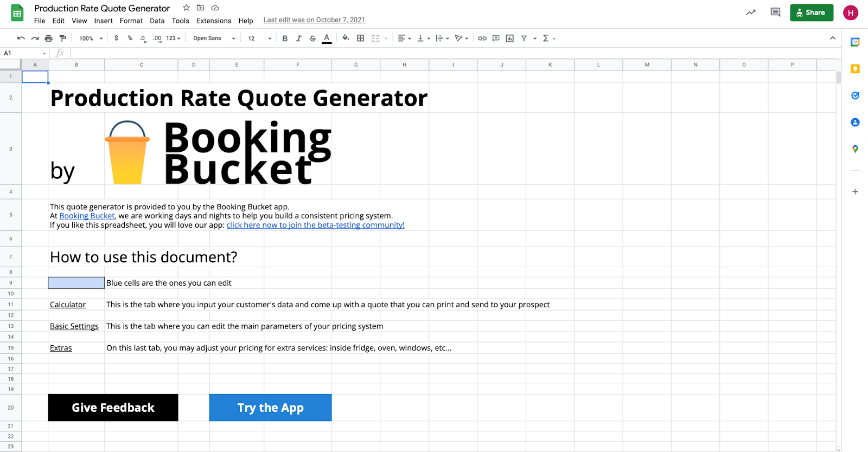
Task: Open the Borders tool
Action: point(360,38)
